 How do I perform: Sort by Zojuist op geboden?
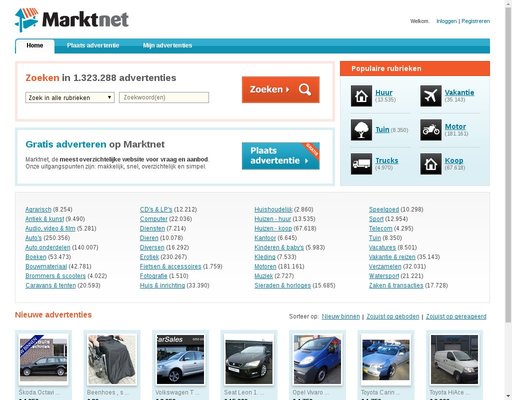[393, 316]
